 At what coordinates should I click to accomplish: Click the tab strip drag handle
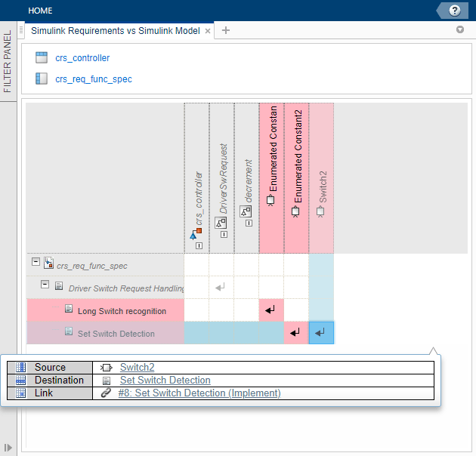[21, 30]
